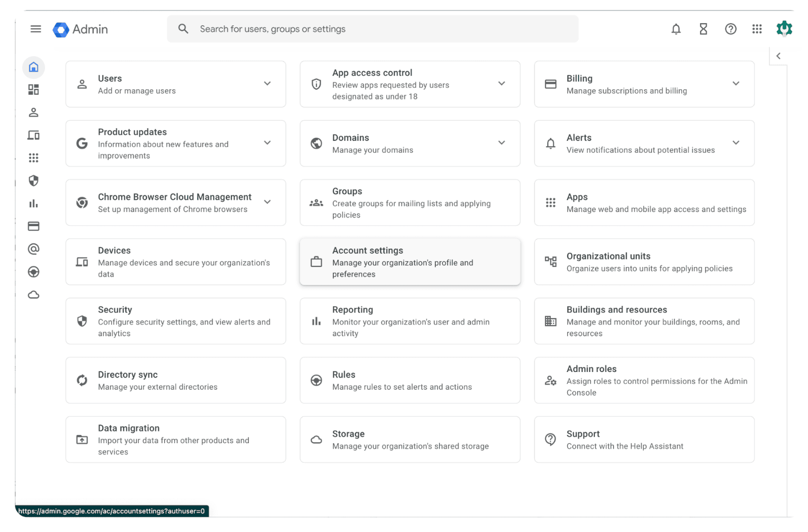
Task: Open the Account settings card
Action: click(410, 262)
